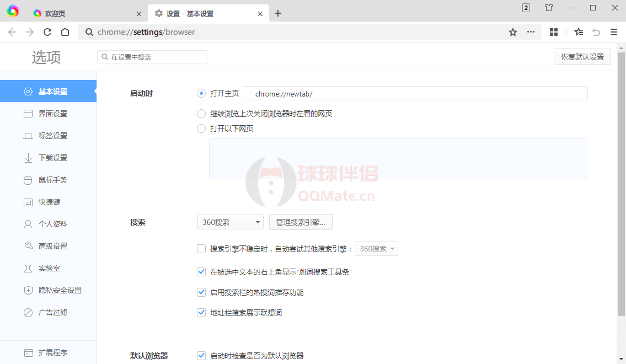This screenshot has width=626, height=364.
Task: Uncheck 启用搜索栏的热搜词推荐功能
Action: [x=201, y=292]
